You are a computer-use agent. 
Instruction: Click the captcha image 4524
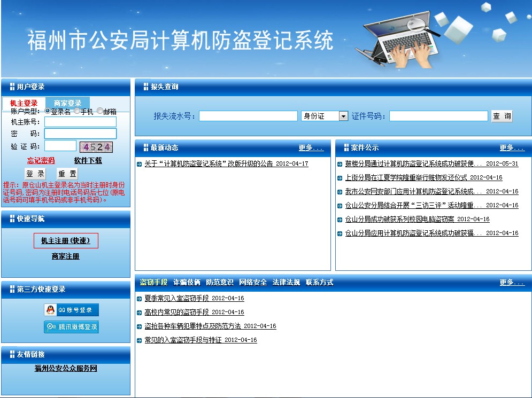pos(96,147)
